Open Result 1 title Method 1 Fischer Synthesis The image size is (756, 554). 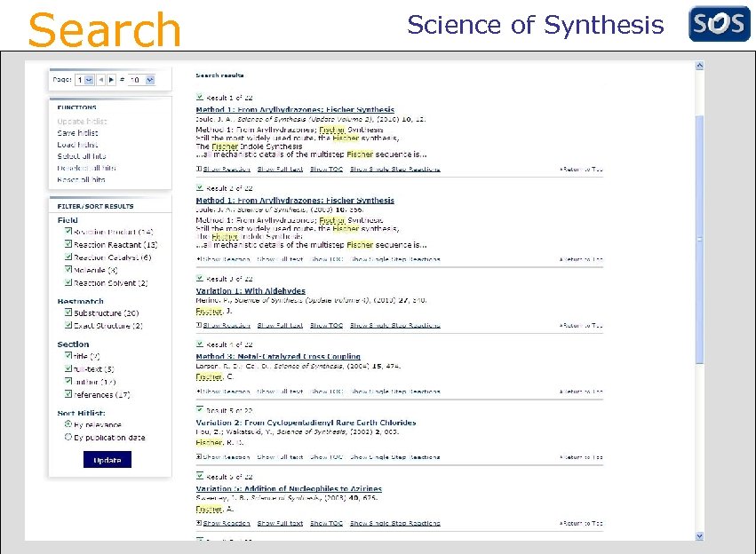pos(295,109)
